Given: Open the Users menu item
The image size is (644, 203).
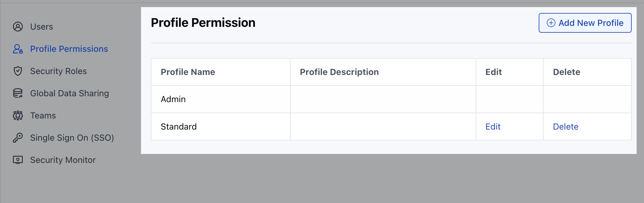Looking at the screenshot, I should tap(42, 27).
